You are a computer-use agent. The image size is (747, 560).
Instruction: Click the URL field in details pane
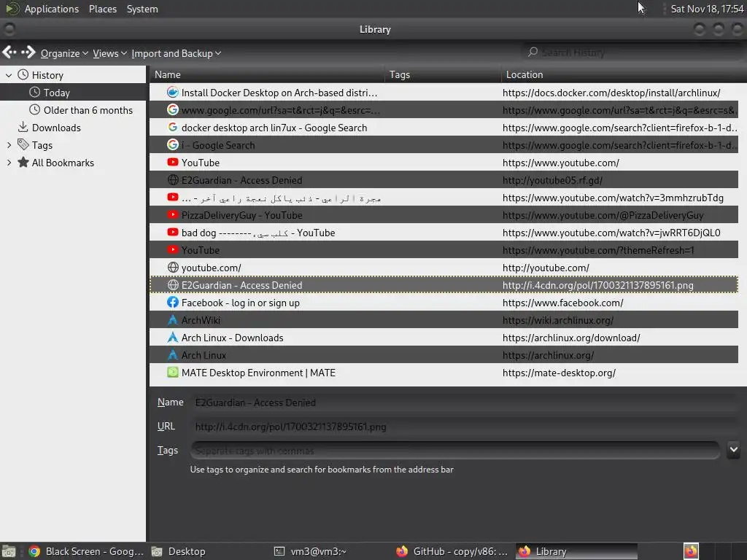tap(465, 427)
